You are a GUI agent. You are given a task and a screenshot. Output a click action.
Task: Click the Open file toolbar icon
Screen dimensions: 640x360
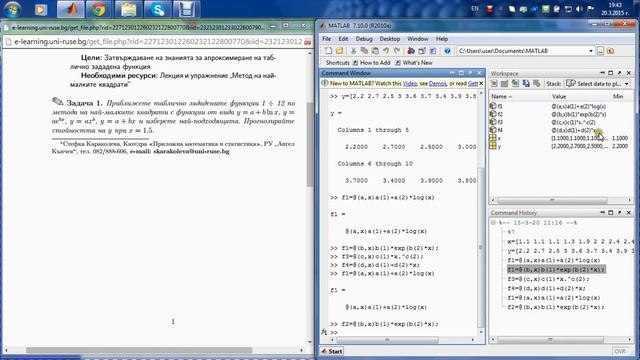[339, 51]
